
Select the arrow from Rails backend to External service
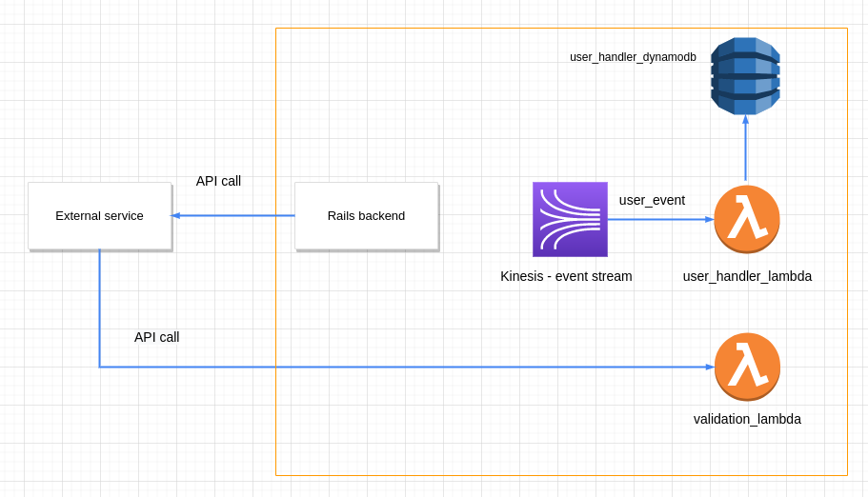point(232,215)
